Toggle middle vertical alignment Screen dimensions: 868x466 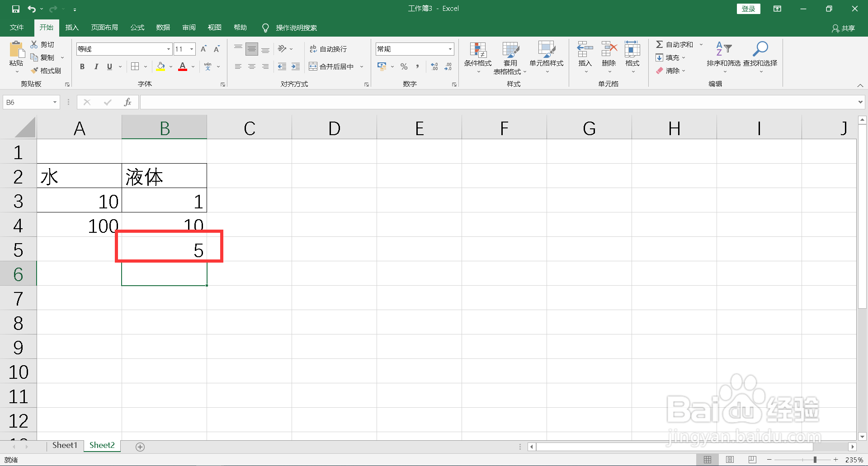(252, 49)
